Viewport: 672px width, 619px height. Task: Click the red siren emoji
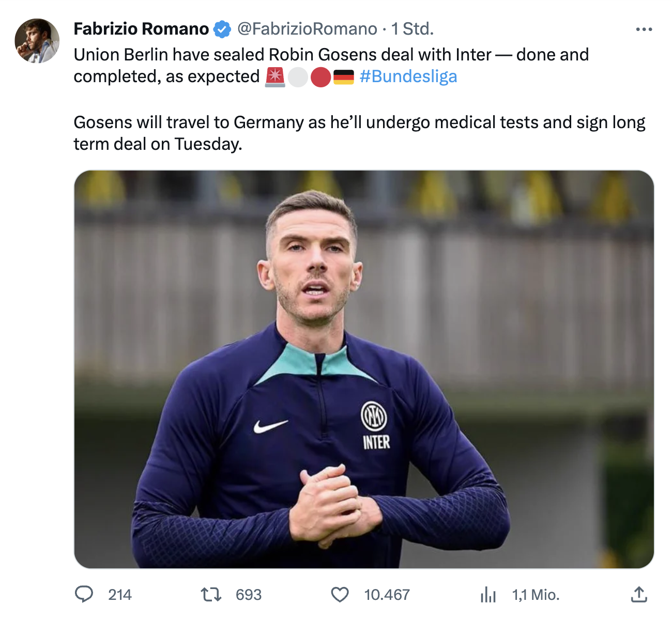pos(275,77)
